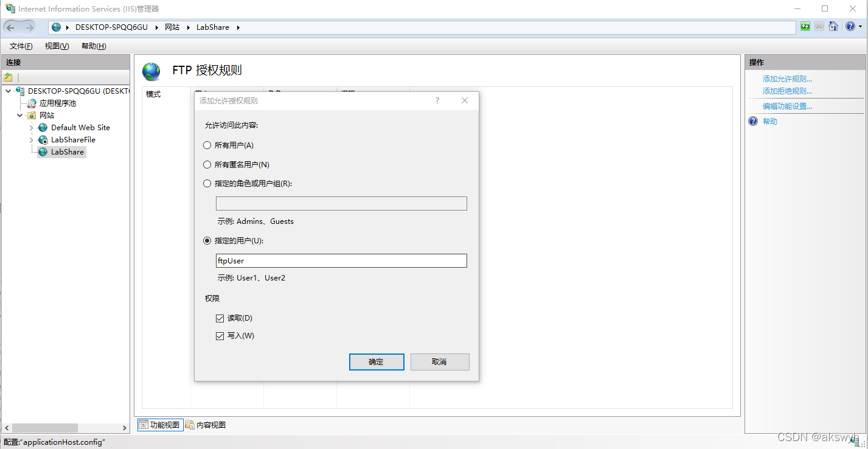Confirm the rule with 确定 button
Viewport: 868px width, 449px height.
[x=377, y=362]
